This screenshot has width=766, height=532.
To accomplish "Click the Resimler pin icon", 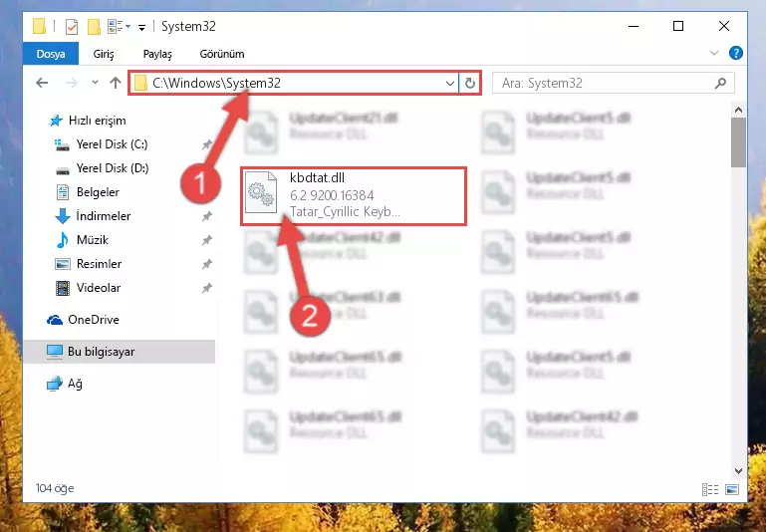I will click(x=206, y=264).
